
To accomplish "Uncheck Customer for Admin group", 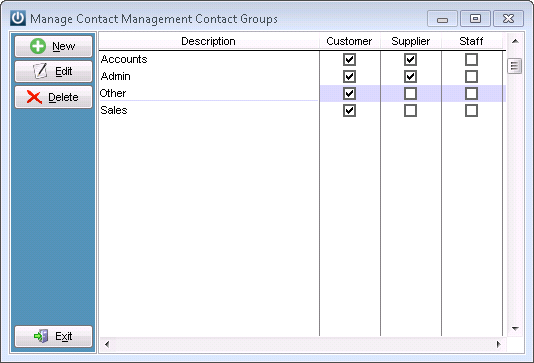I will (349, 77).
